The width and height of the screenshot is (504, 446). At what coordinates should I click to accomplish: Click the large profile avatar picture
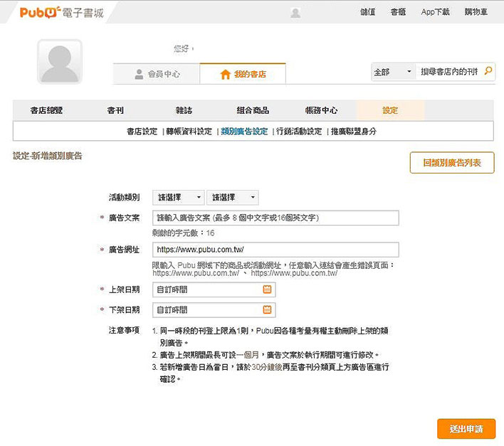[60, 62]
